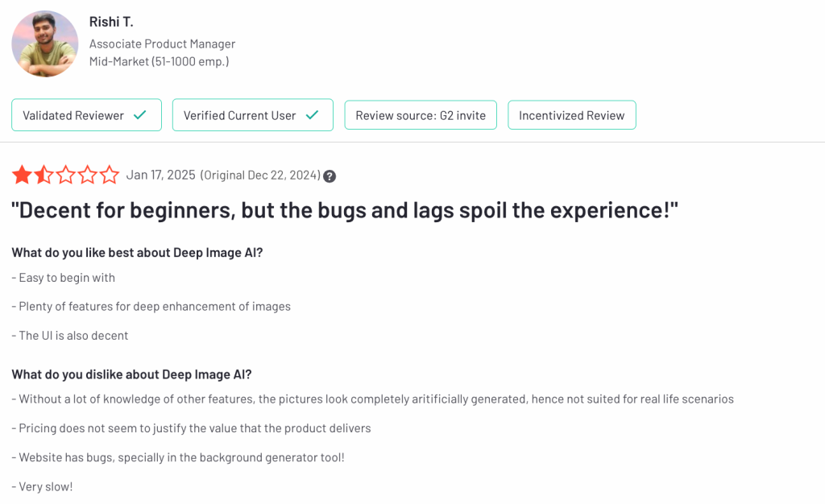
Task: Click the third empty star
Action: coord(65,175)
